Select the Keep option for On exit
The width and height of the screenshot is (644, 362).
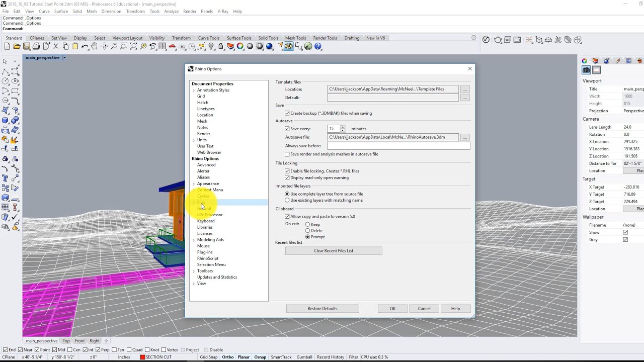[x=307, y=224]
